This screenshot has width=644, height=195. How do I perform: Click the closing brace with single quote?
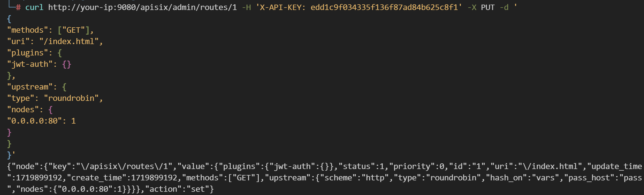11,155
